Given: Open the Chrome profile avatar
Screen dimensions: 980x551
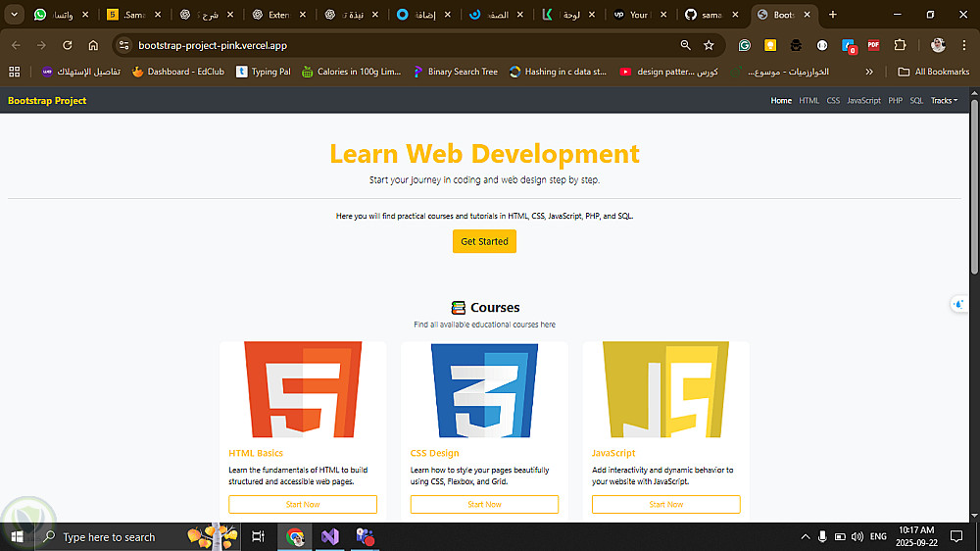Looking at the screenshot, I should pyautogui.click(x=938, y=45).
